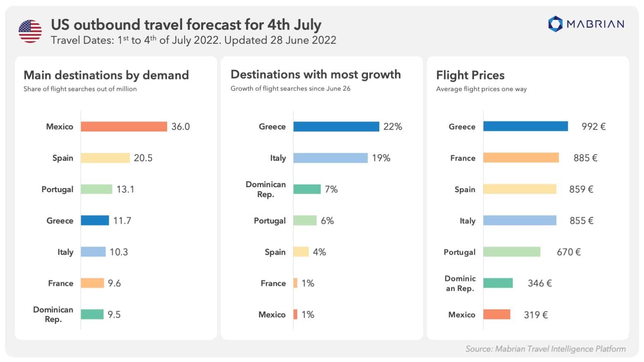Viewport: 644px width, 362px height.
Task: Click the Mabrian hexagon logo icon
Action: coord(555,24)
